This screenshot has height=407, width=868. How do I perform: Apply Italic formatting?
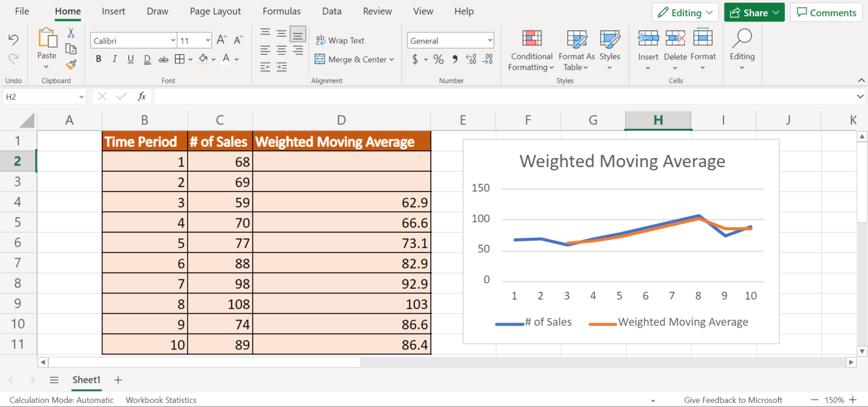click(x=114, y=59)
